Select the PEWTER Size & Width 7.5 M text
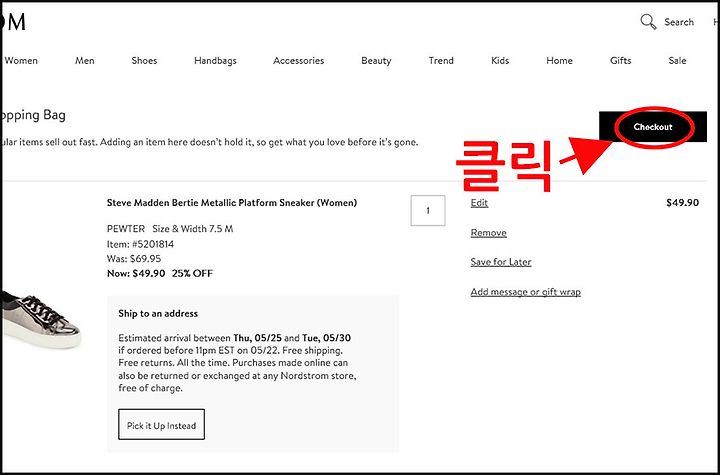720x475 pixels. coord(170,229)
